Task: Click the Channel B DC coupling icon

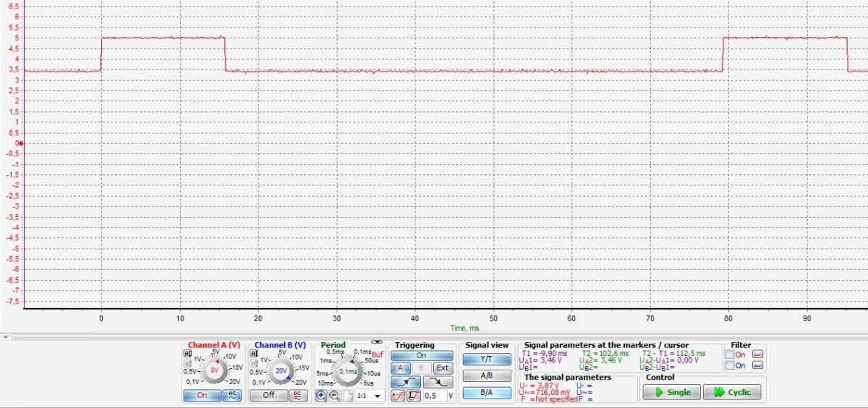Action: point(298,396)
